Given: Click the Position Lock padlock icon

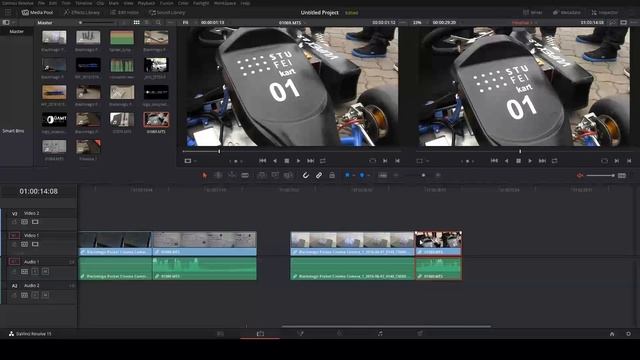Looking at the screenshot, I should (332, 176).
